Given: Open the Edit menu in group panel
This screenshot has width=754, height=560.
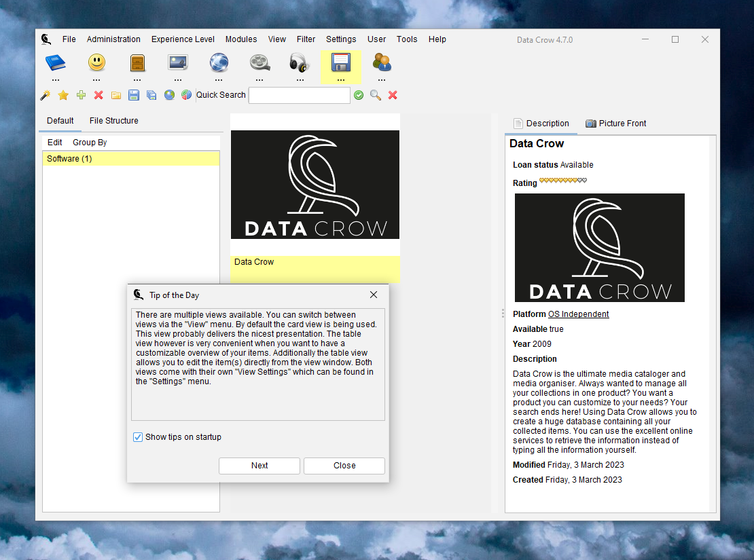Looking at the screenshot, I should [55, 143].
